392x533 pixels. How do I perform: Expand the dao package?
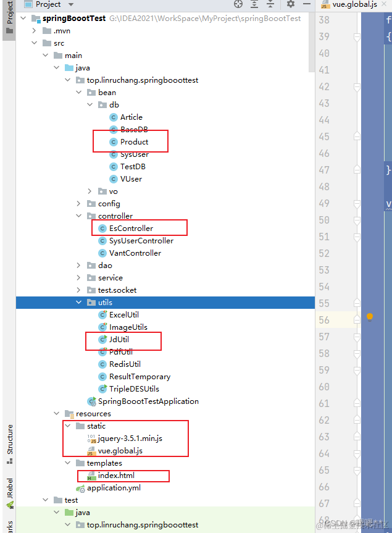pyautogui.click(x=78, y=265)
